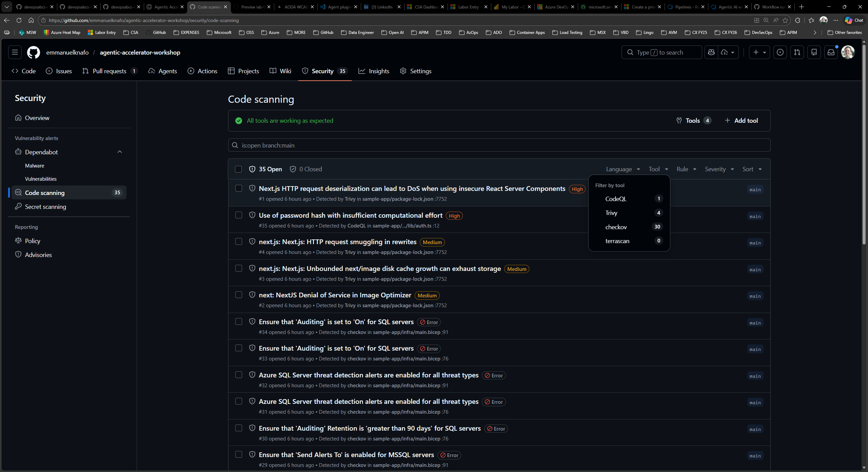Click the pull requests icon near the avatar

[797, 52]
